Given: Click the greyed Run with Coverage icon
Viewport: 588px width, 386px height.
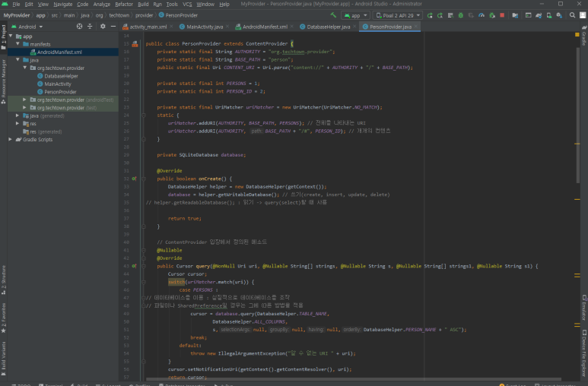Looking at the screenshot, I should tap(471, 15).
